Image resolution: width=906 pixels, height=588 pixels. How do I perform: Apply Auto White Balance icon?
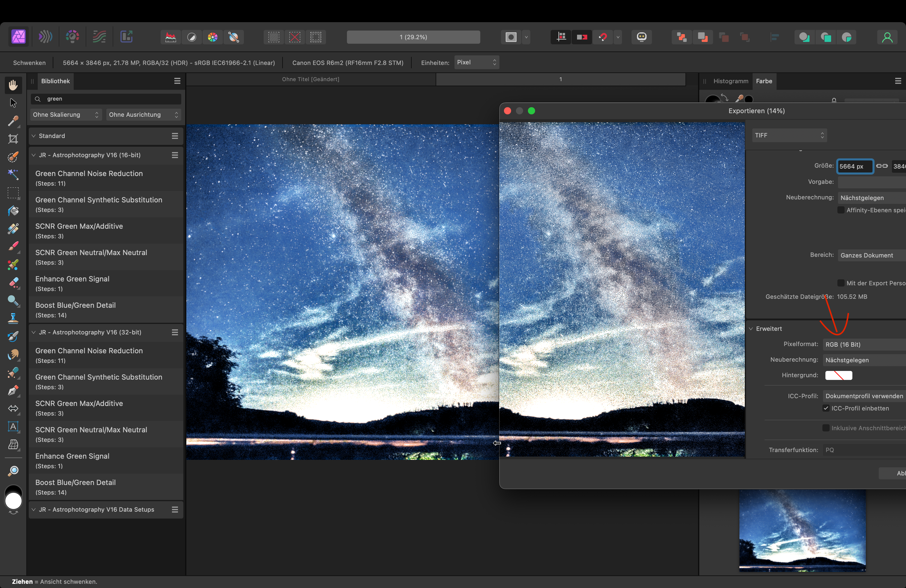(x=233, y=37)
